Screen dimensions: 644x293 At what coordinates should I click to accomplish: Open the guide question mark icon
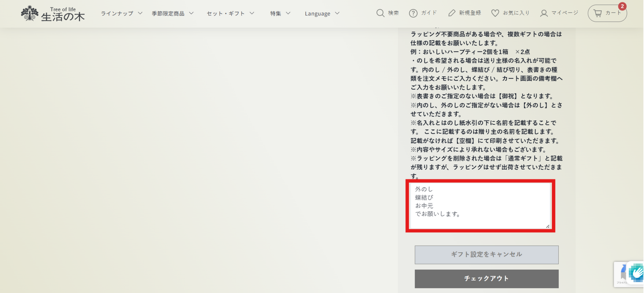413,13
